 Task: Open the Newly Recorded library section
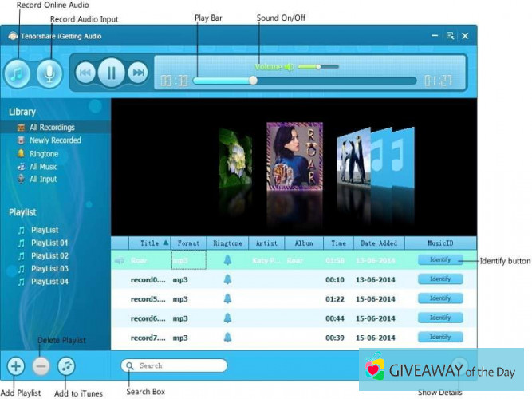pyautogui.click(x=55, y=140)
